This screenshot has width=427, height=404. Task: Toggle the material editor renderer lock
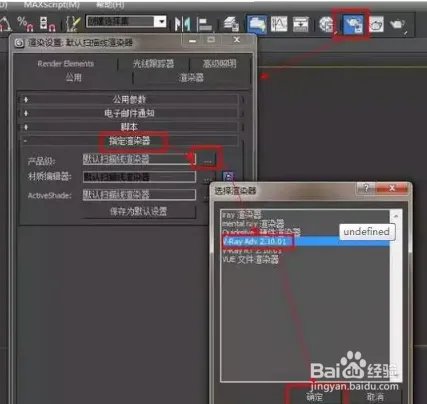(x=228, y=177)
